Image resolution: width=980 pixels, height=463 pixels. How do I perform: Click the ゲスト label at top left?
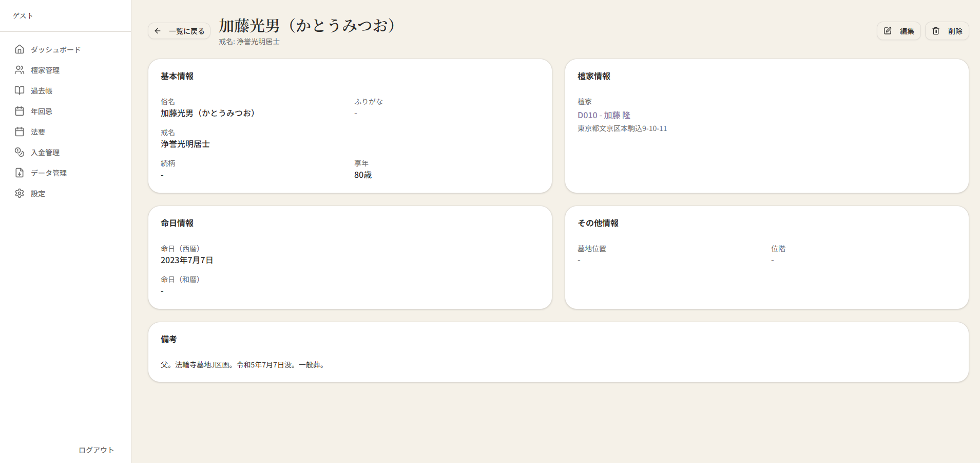(23, 15)
